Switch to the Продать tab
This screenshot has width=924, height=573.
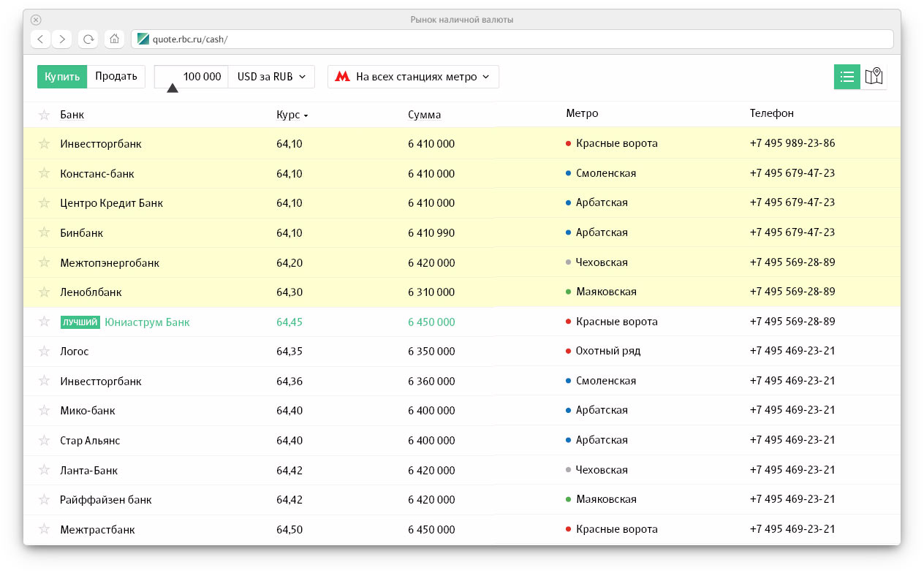[116, 77]
